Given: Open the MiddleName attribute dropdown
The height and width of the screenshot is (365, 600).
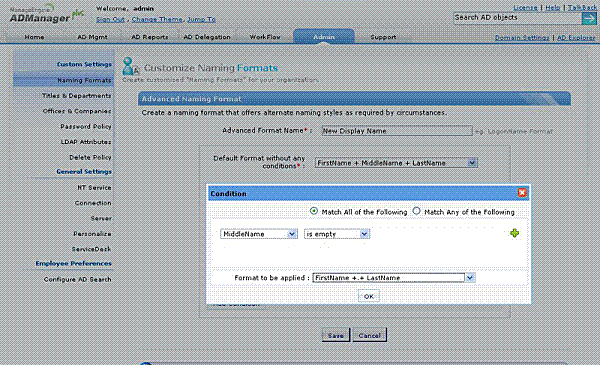Looking at the screenshot, I should tap(259, 234).
